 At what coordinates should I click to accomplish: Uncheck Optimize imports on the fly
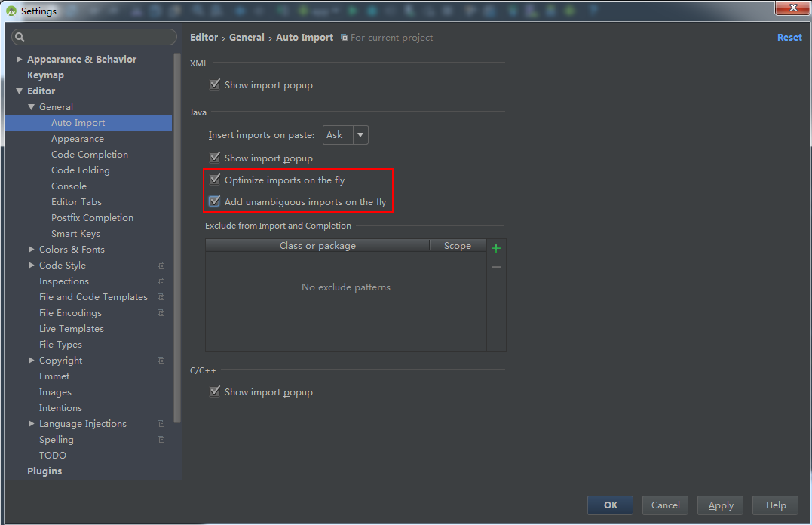[214, 180]
